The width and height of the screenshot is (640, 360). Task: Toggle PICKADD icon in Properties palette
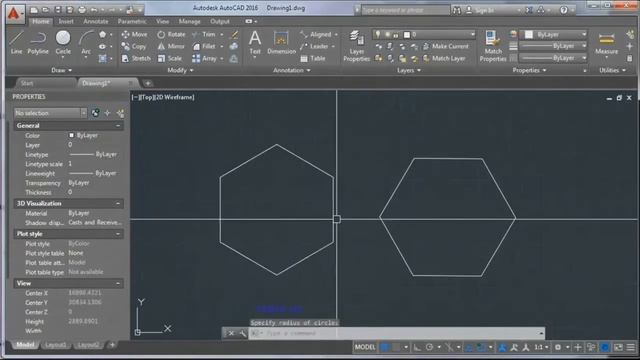95,113
